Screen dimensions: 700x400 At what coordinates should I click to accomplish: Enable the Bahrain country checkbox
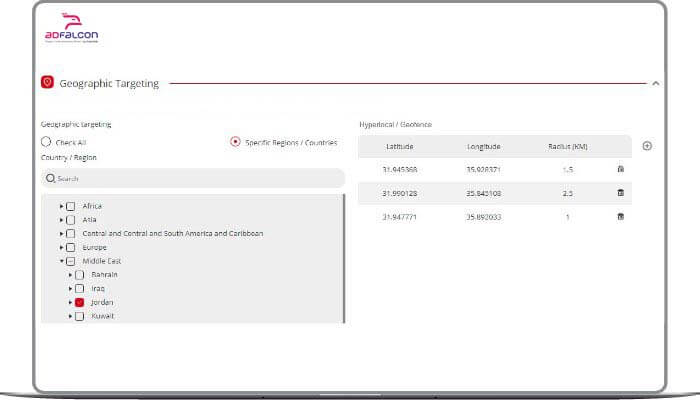pyautogui.click(x=79, y=274)
